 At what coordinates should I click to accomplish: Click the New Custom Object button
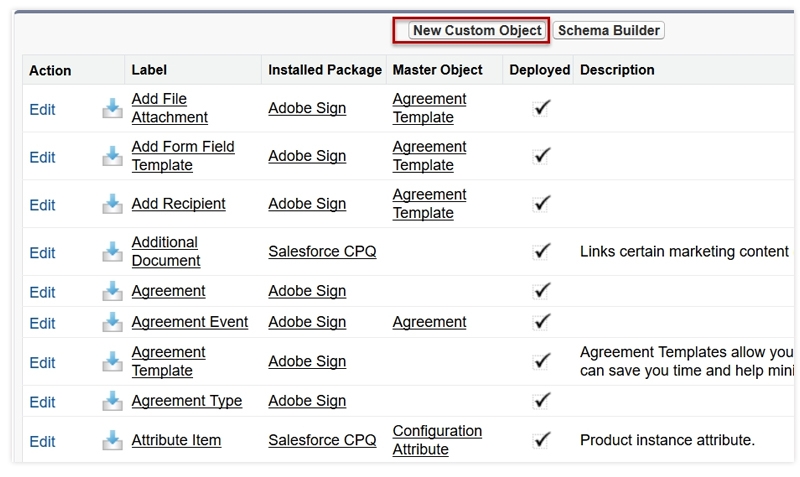coord(477,31)
